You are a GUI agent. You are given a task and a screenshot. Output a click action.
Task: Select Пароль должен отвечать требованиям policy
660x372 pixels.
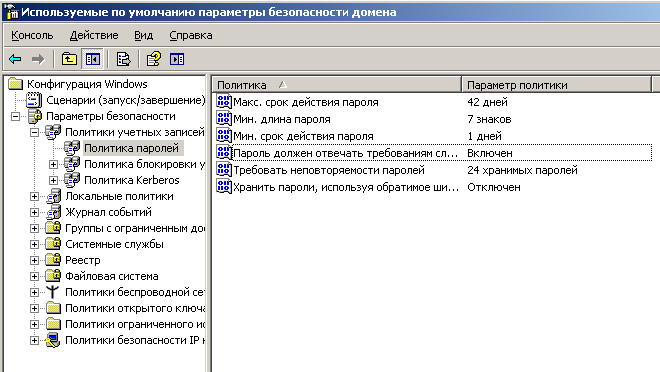[x=345, y=153]
